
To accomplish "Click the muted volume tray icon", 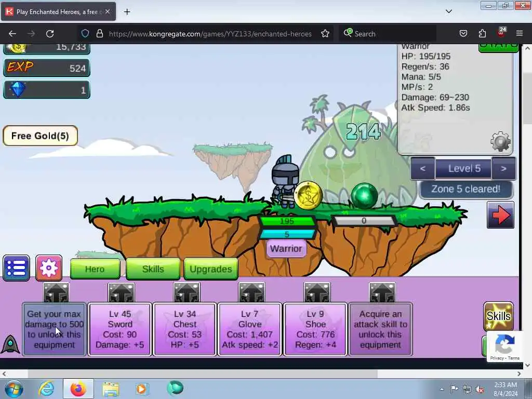I will coord(480,390).
